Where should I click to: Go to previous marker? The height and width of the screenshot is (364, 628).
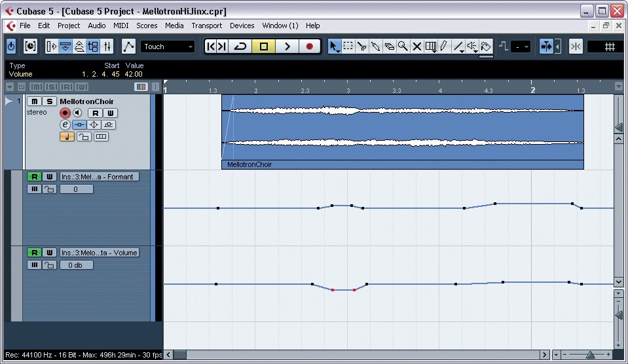211,46
